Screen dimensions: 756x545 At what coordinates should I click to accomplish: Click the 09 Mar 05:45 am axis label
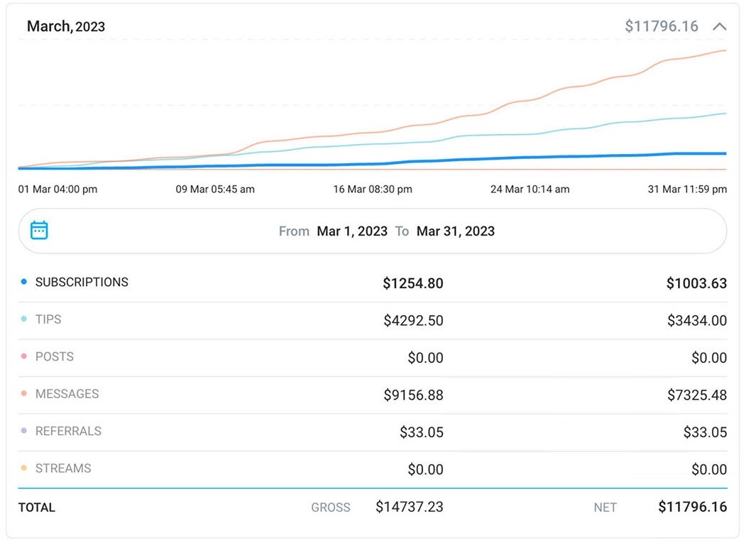(215, 189)
